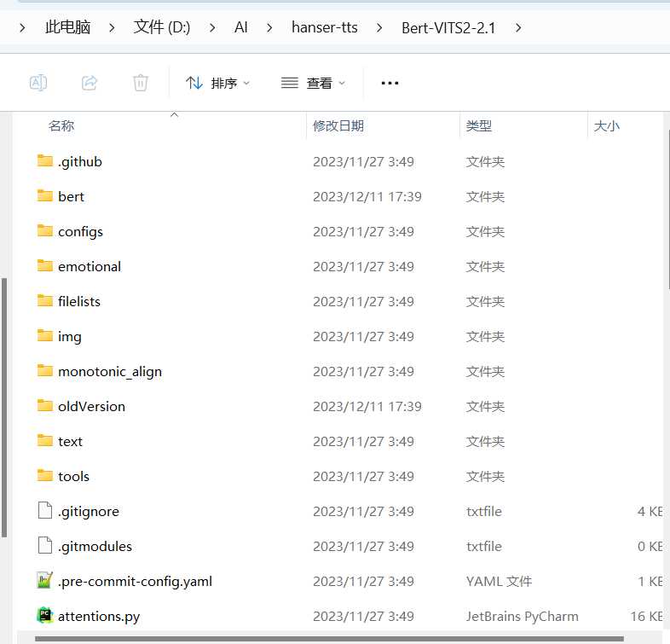Select the text folder name

[x=70, y=441]
